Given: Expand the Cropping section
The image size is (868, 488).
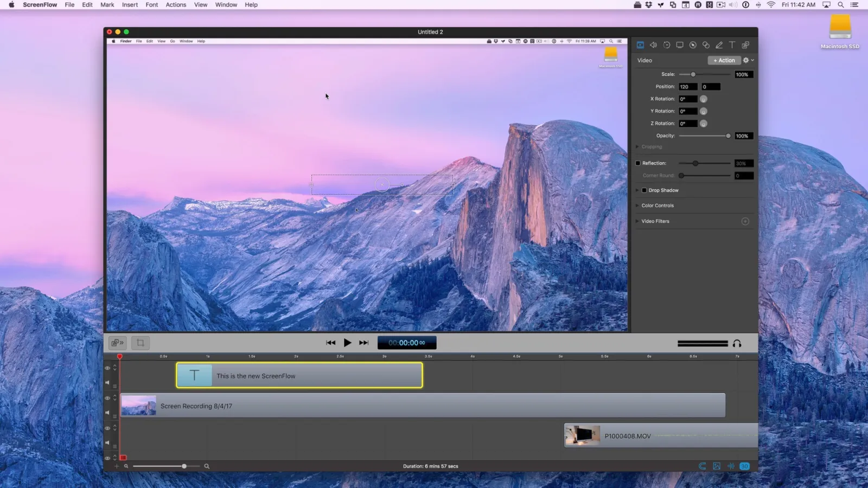Looking at the screenshot, I should (637, 146).
